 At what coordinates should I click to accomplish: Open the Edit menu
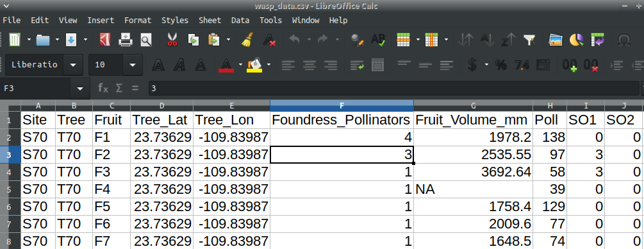(x=40, y=20)
